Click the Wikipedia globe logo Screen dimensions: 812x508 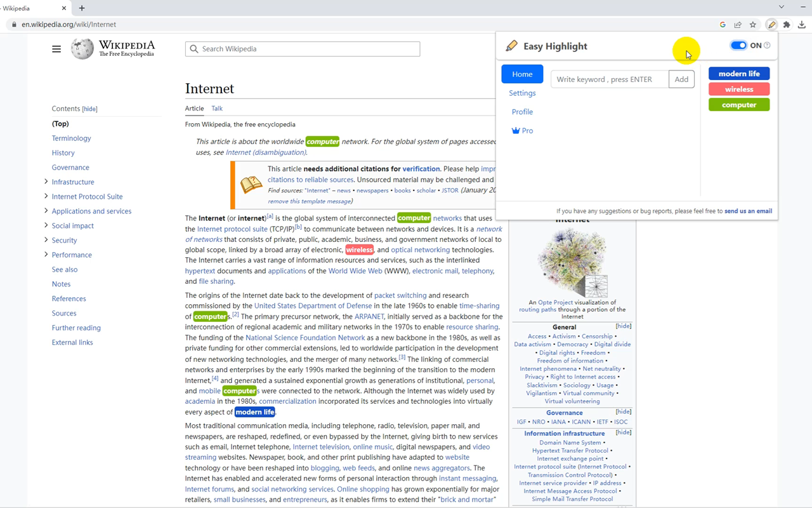[82, 49]
